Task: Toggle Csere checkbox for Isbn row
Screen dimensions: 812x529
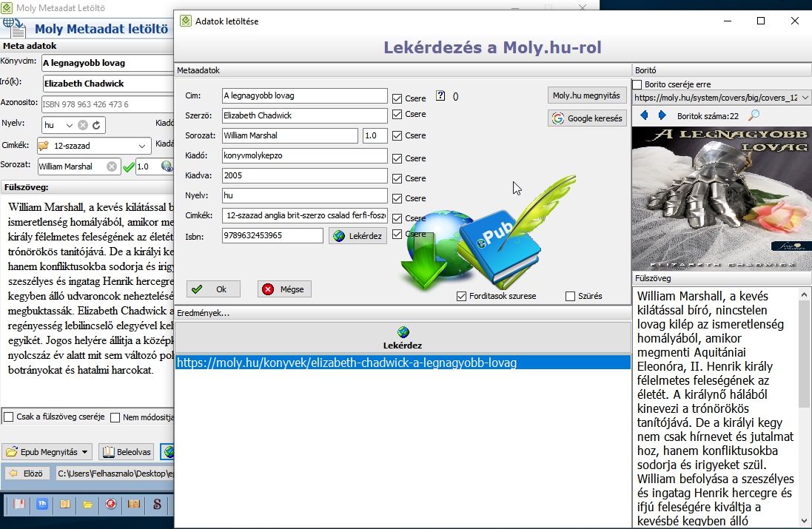Action: (x=397, y=234)
